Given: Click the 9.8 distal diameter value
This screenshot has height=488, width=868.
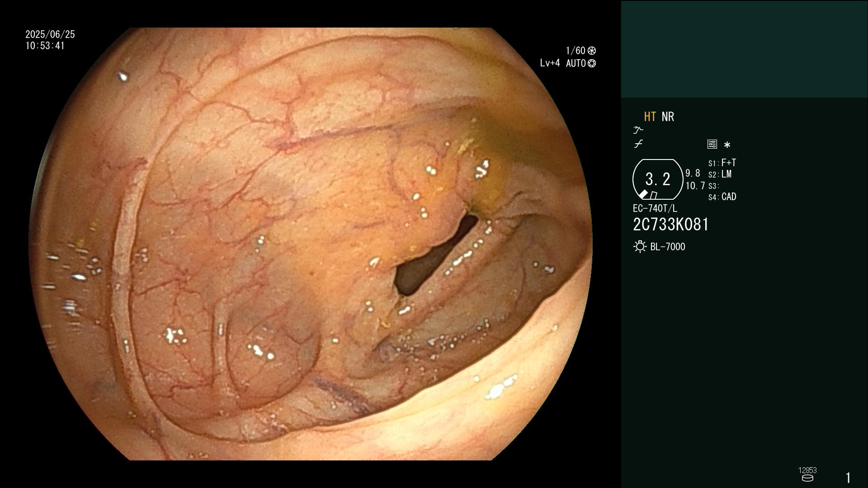Looking at the screenshot, I should pyautogui.click(x=693, y=173).
